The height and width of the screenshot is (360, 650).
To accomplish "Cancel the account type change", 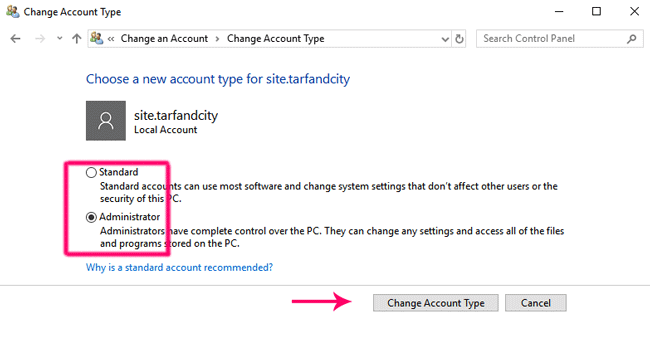I will [536, 303].
